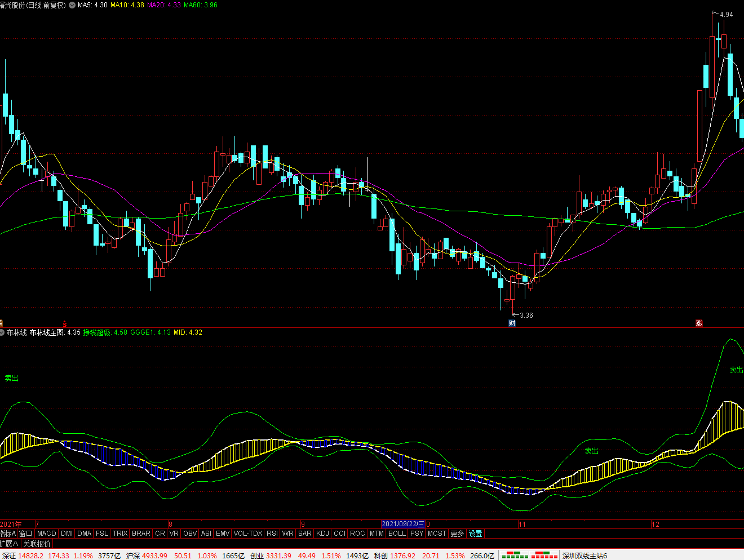This screenshot has height=560, width=744.
Task: Click the month 8 marker on the time axis
Action: pos(171,524)
